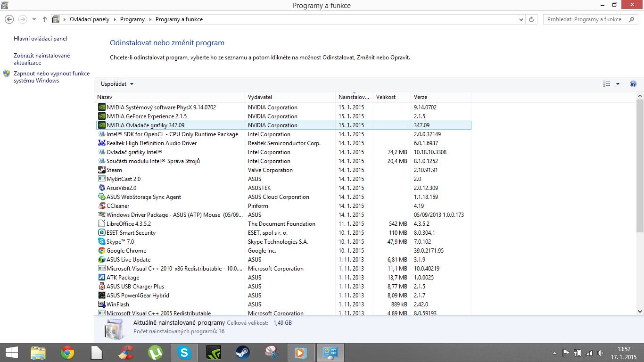644x362 pixels.
Task: Refresh the Programy a funkce view
Action: click(531, 20)
